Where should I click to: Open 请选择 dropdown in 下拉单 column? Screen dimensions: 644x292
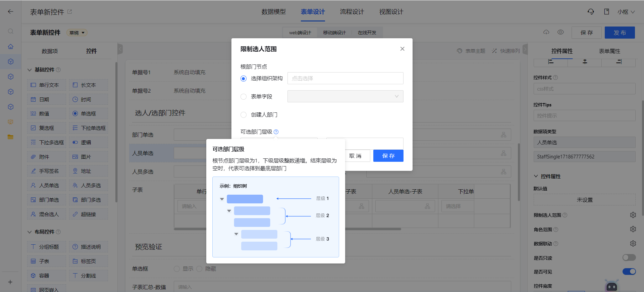pos(458,206)
